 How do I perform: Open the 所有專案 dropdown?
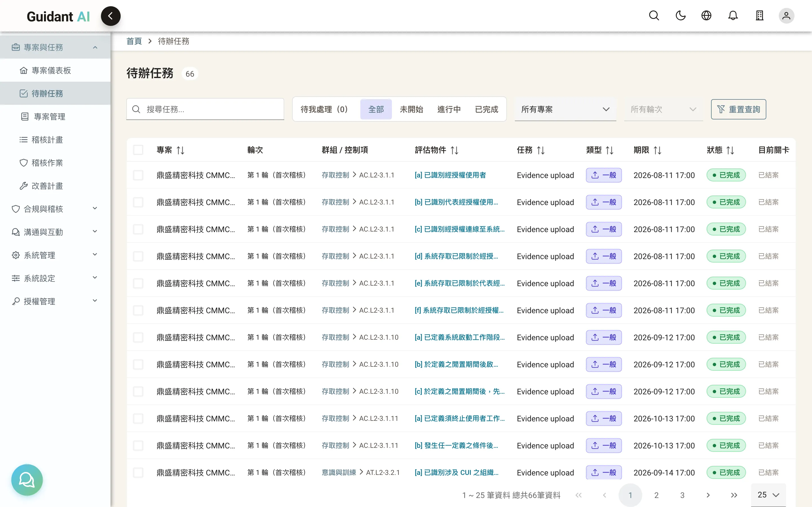[565, 109]
